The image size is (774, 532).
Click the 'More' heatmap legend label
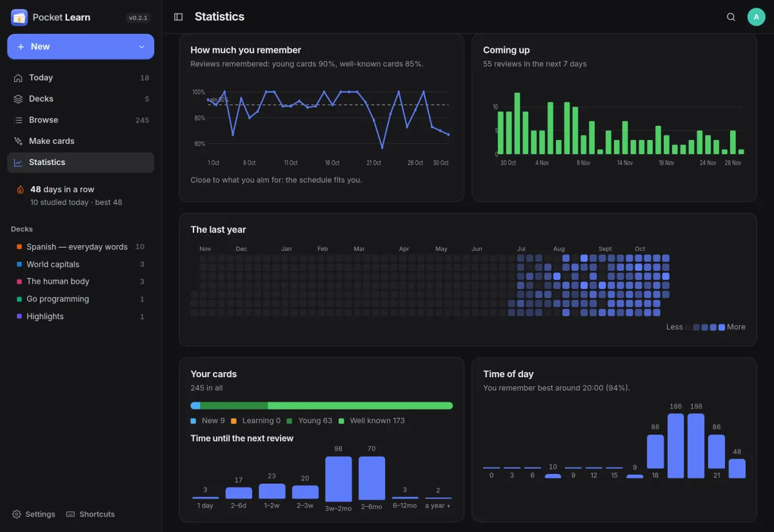tap(736, 327)
